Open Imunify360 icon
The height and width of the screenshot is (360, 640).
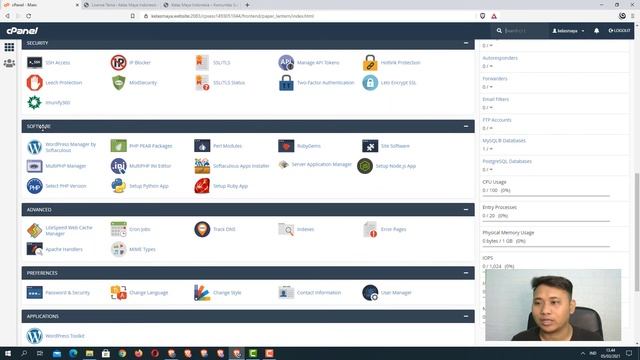click(34, 102)
